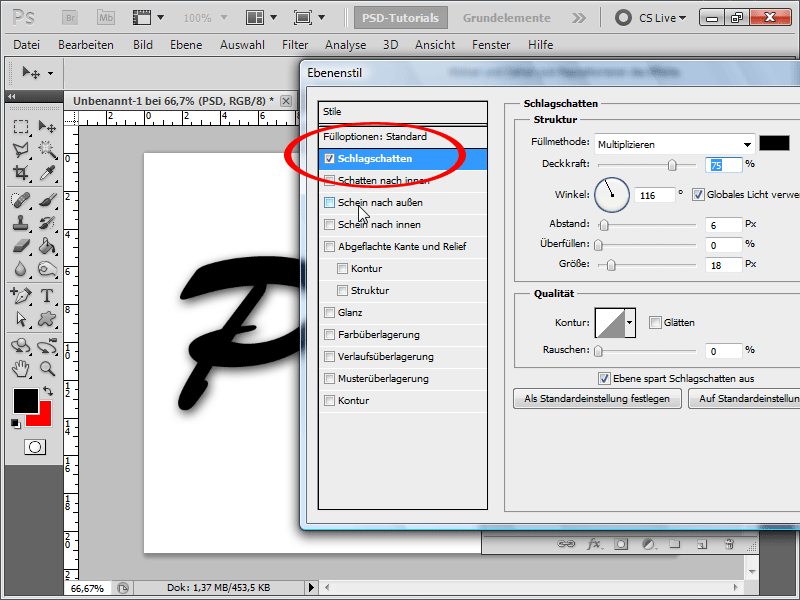Viewport: 800px width, 600px height.
Task: Select the 3D Camera Orbit tool
Action: pos(47,345)
